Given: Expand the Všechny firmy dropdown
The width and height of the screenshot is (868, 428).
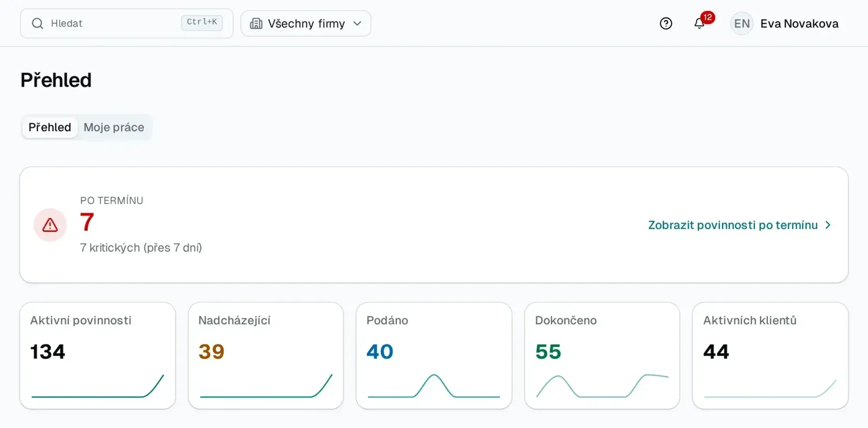Looking at the screenshot, I should click(306, 23).
